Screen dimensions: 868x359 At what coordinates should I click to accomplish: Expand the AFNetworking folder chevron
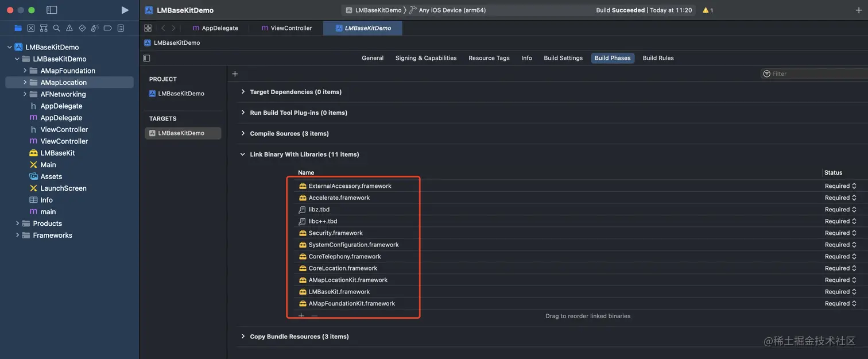25,94
